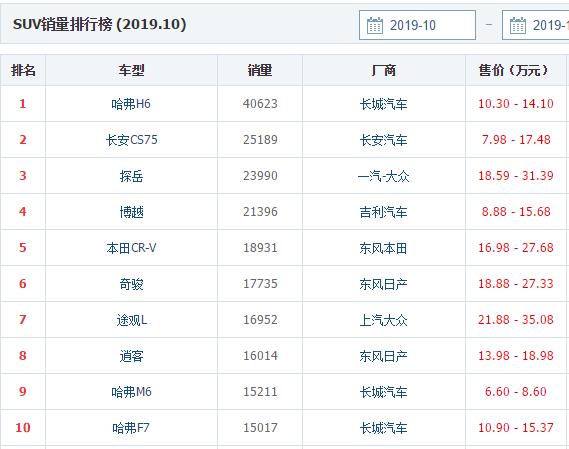
Task: Click price range 13.98 - 18.98
Action: coord(516,355)
